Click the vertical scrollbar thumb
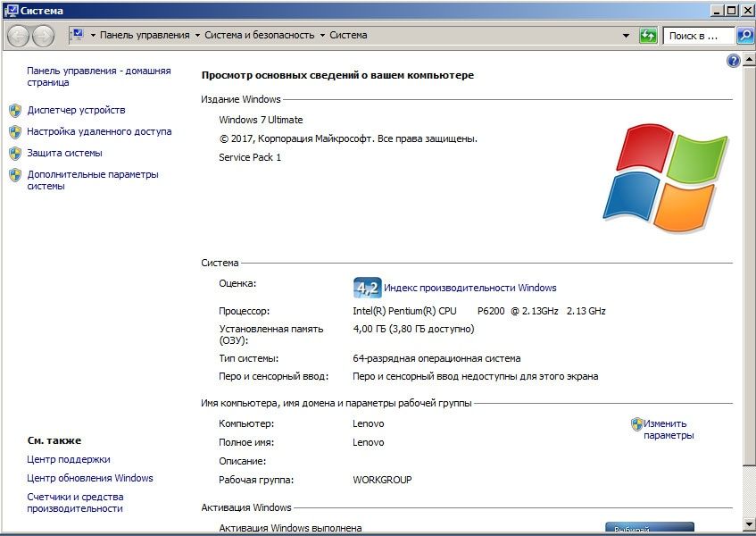The width and height of the screenshot is (756, 536). [x=749, y=266]
